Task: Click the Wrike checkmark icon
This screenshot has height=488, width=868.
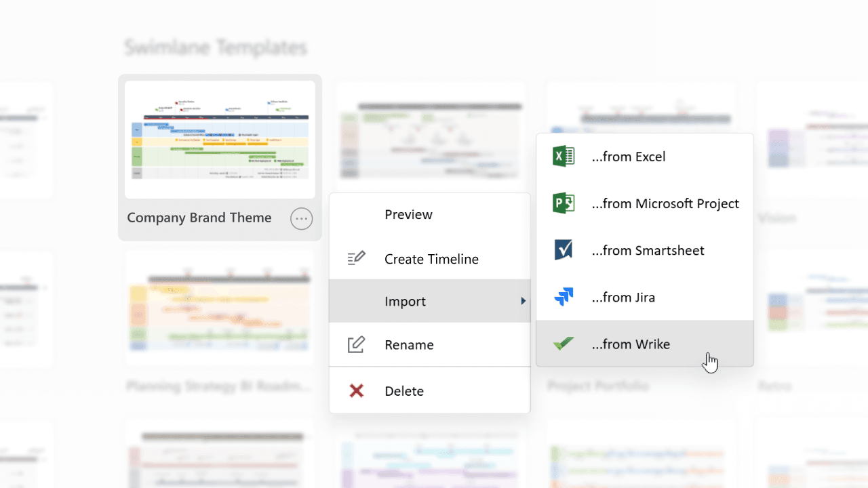Action: click(564, 344)
